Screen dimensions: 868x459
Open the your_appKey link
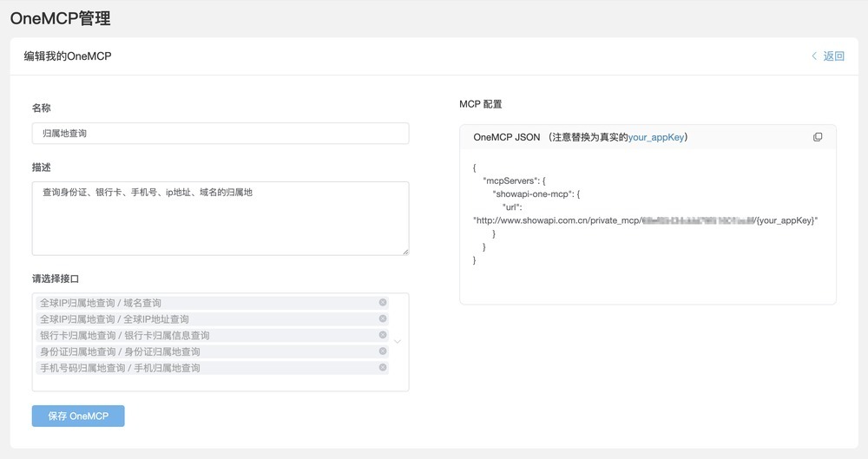point(656,137)
